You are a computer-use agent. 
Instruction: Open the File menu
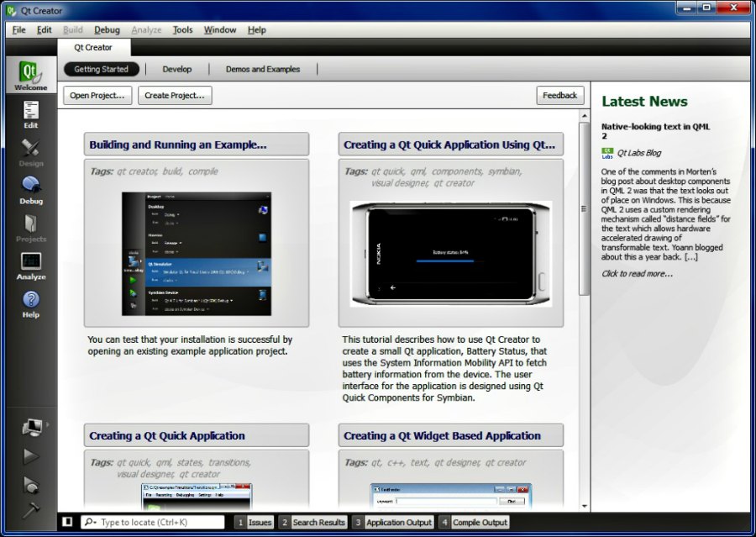18,30
